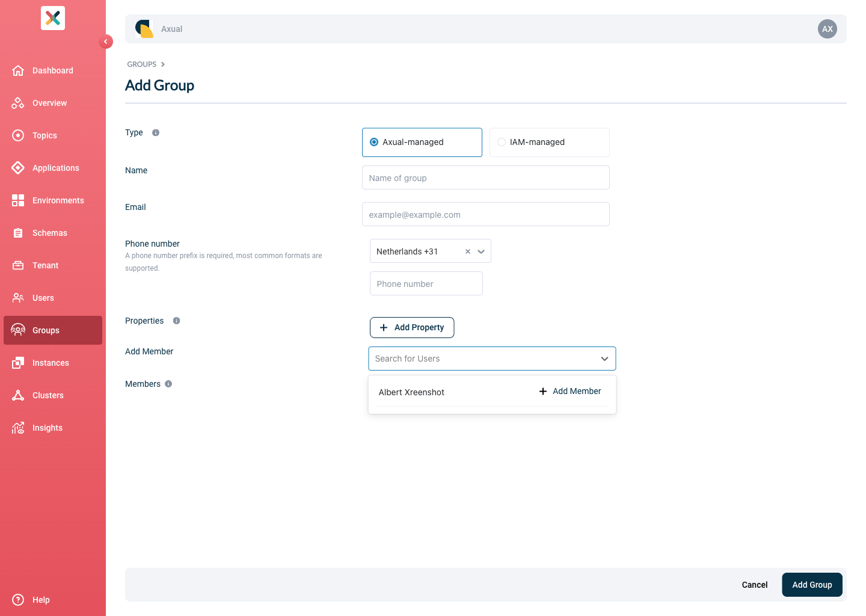Click the GROUPS breadcrumb link
The image size is (866, 616).
142,64
